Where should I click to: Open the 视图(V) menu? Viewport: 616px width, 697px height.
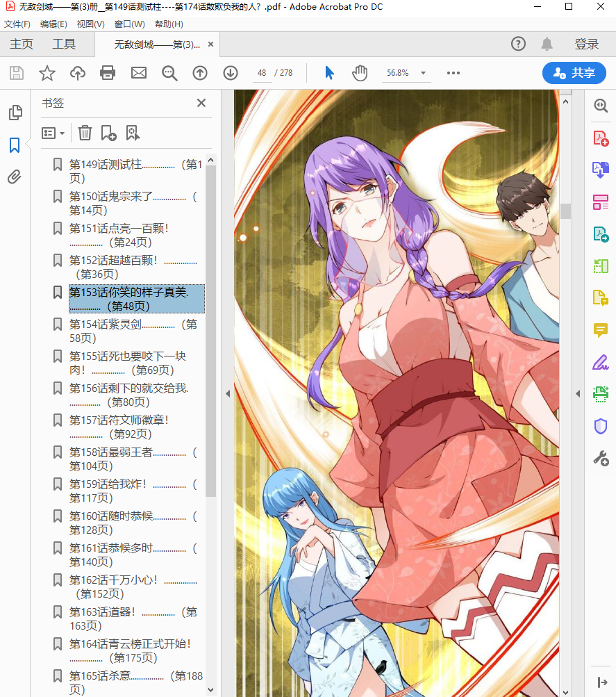click(90, 24)
